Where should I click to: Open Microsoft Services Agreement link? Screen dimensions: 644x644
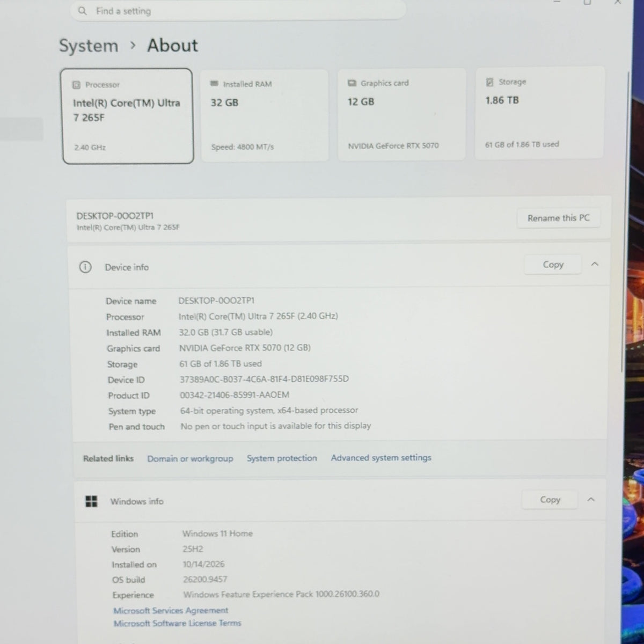[171, 610]
